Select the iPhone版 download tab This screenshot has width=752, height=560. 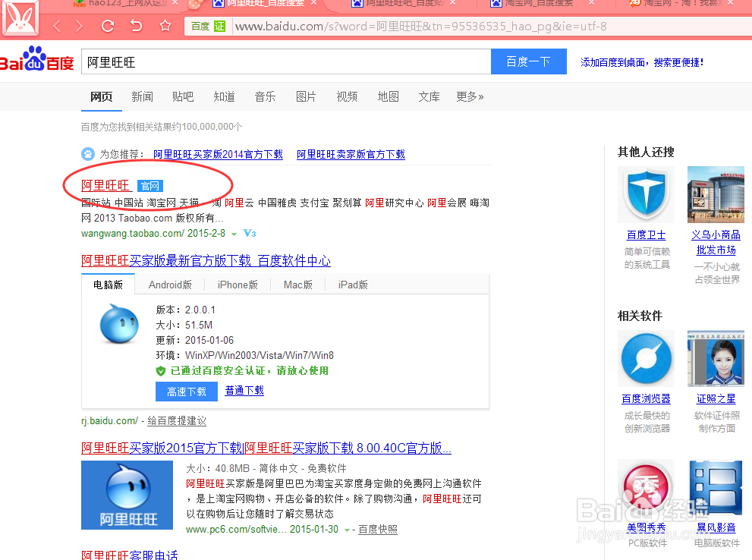(238, 285)
